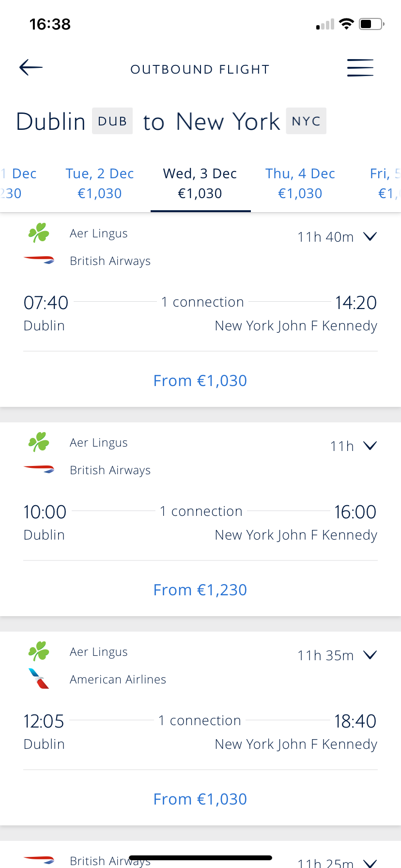Expand the 11h 25m British Airways flight

pyautogui.click(x=370, y=863)
